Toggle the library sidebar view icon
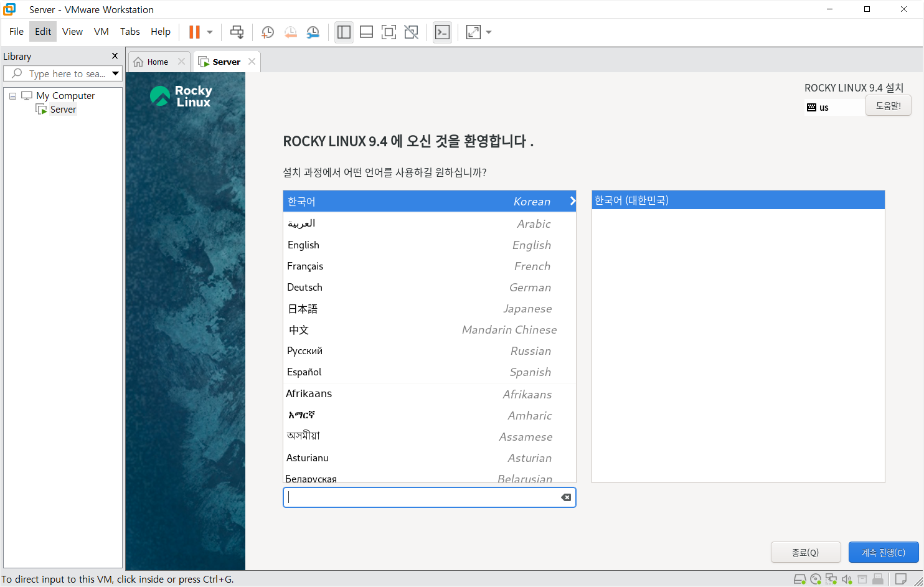The height and width of the screenshot is (587, 924). point(344,32)
